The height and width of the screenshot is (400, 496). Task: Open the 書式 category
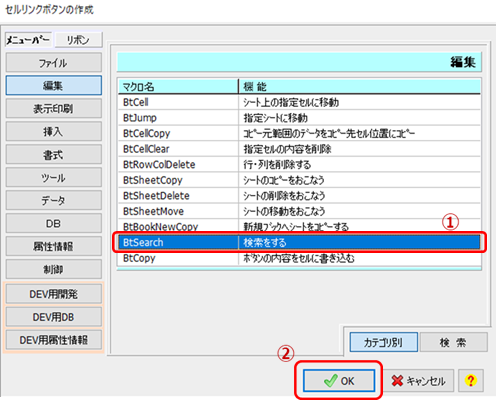pos(53,154)
